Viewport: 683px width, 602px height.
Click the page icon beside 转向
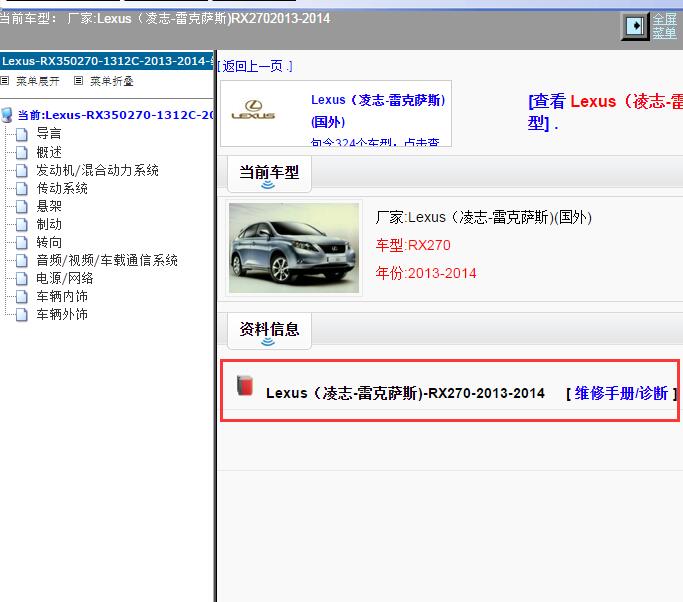(22, 243)
